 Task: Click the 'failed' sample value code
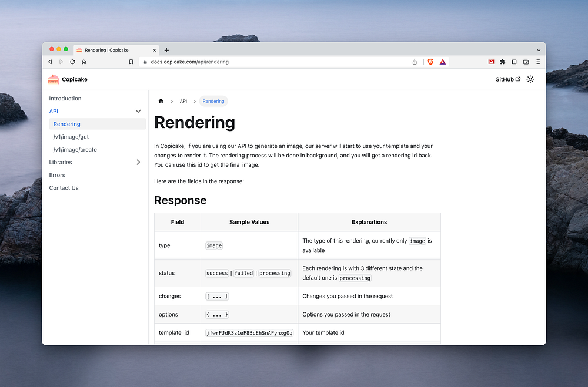coord(244,273)
